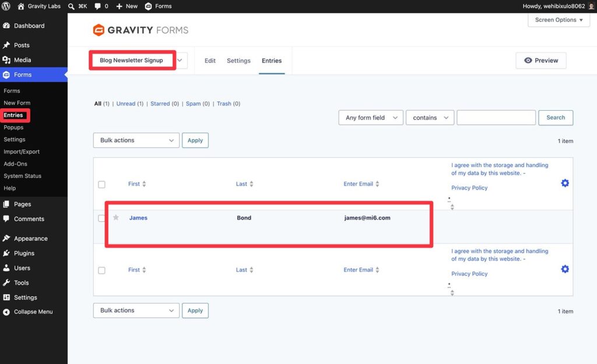
Task: Click the Collapse Menu arrow icon
Action: [6, 312]
